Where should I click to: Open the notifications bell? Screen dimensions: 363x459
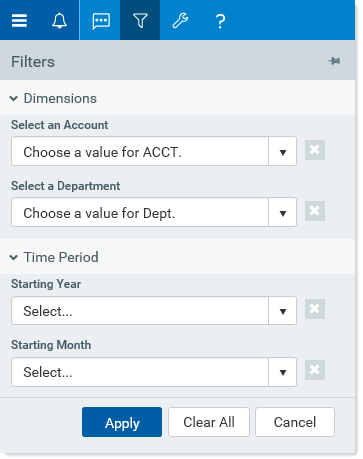(x=59, y=21)
